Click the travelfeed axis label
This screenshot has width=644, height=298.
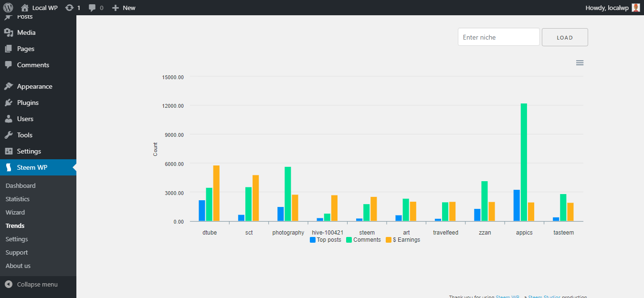coord(445,233)
